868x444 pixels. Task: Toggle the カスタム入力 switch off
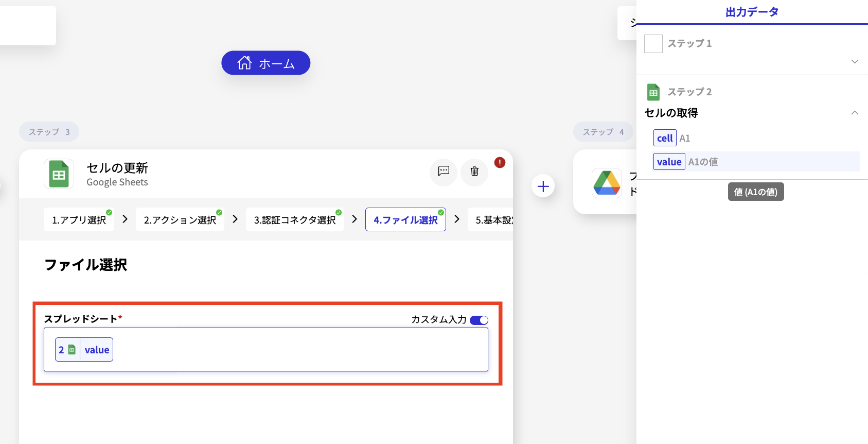pyautogui.click(x=479, y=320)
